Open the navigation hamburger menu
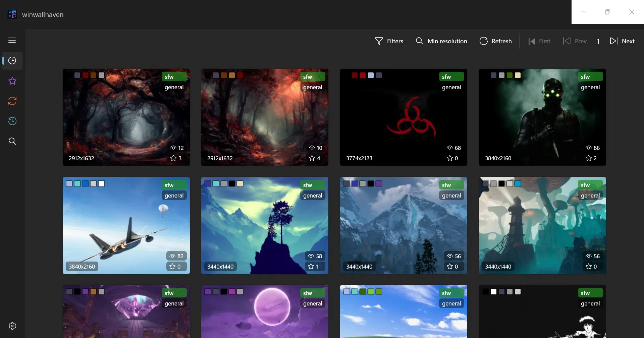 click(12, 40)
